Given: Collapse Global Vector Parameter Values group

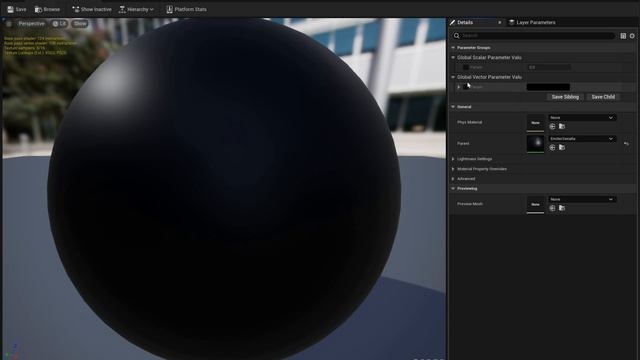Looking at the screenshot, I should (x=453, y=77).
